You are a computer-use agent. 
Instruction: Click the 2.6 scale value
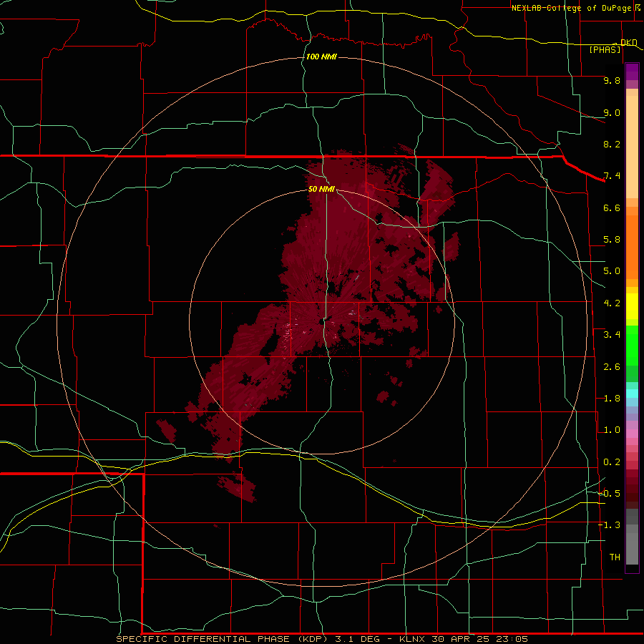click(x=612, y=367)
